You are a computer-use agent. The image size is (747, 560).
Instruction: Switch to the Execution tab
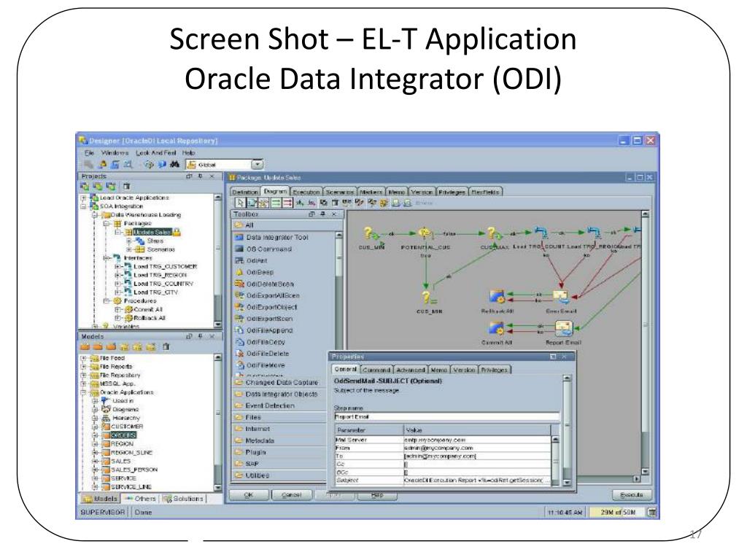pyautogui.click(x=306, y=192)
